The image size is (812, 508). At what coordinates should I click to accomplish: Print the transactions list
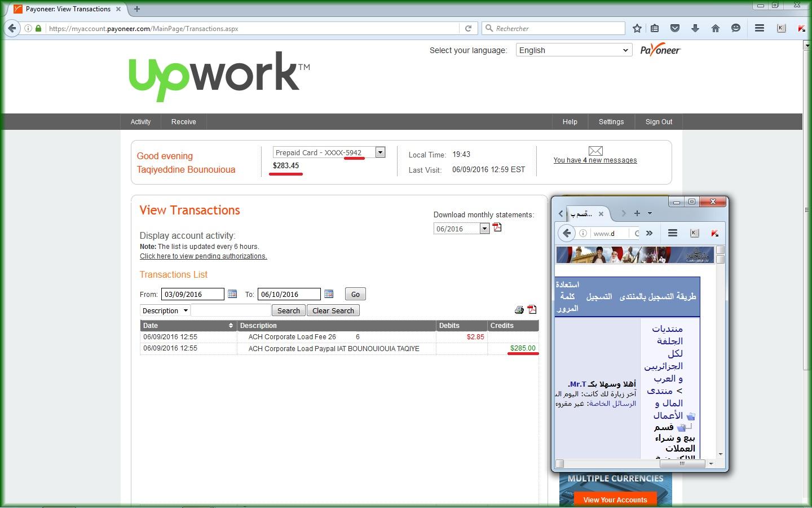coord(519,310)
